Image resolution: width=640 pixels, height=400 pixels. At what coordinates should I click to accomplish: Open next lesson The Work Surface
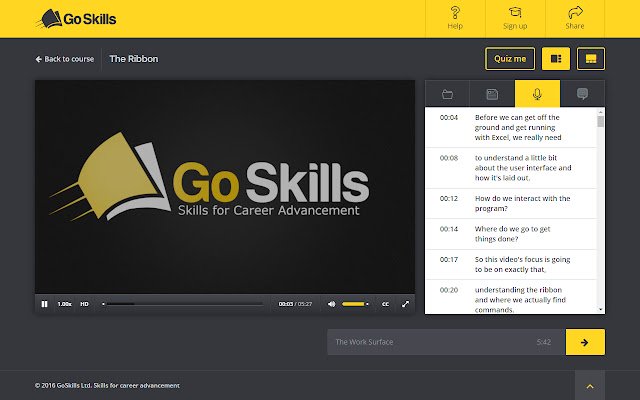tap(446, 342)
